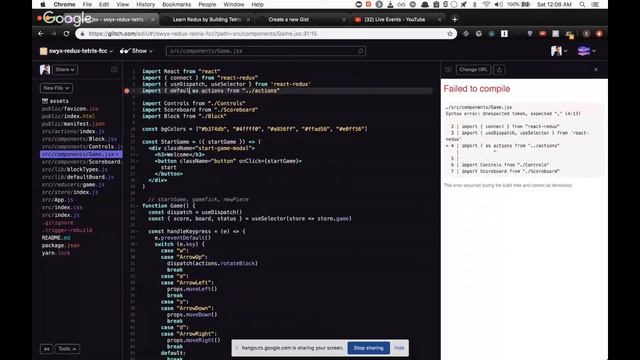Open the purple team avatar dropdown

click(587, 51)
